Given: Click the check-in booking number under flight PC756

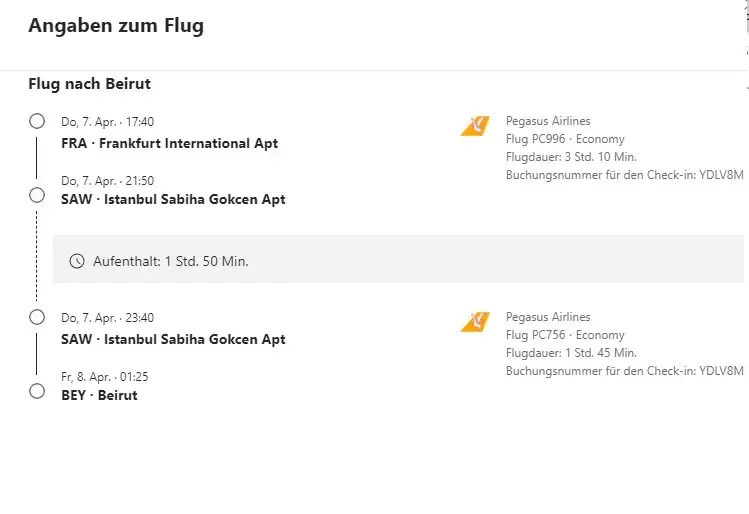Looking at the screenshot, I should pyautogui.click(x=625, y=371).
